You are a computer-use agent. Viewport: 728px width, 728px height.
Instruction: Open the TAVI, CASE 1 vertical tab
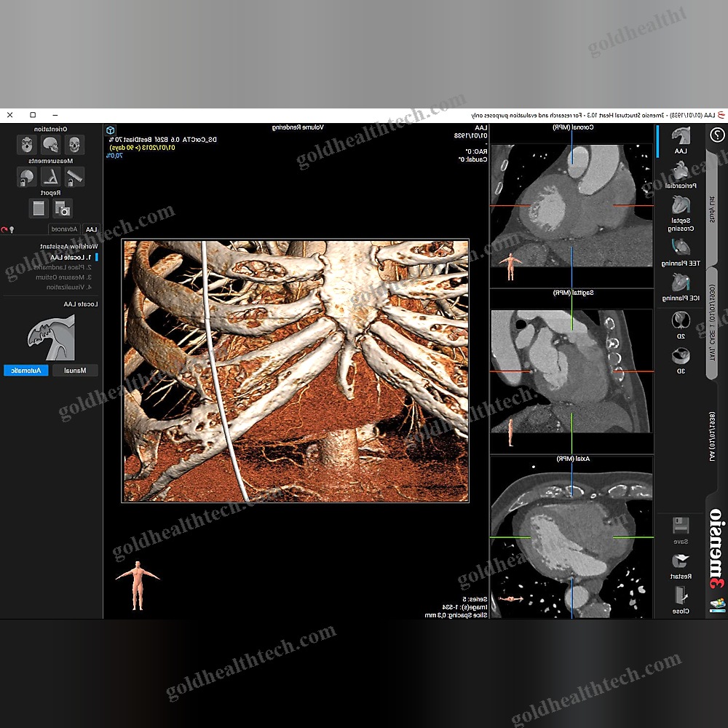click(712, 323)
